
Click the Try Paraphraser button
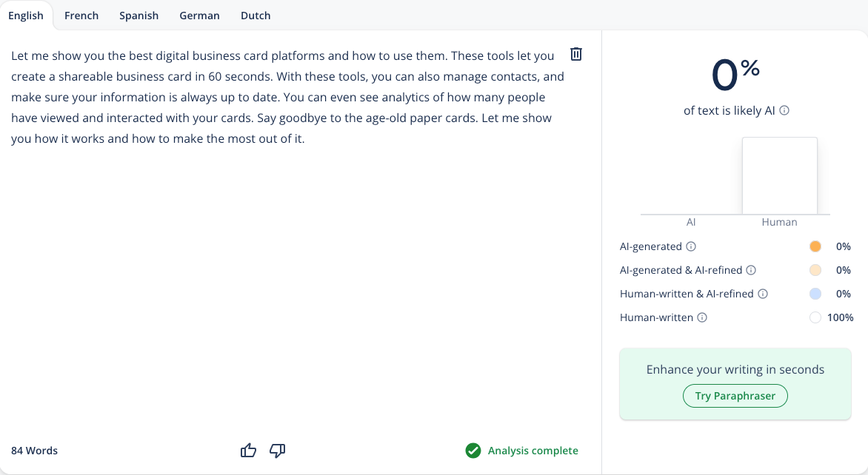[735, 396]
